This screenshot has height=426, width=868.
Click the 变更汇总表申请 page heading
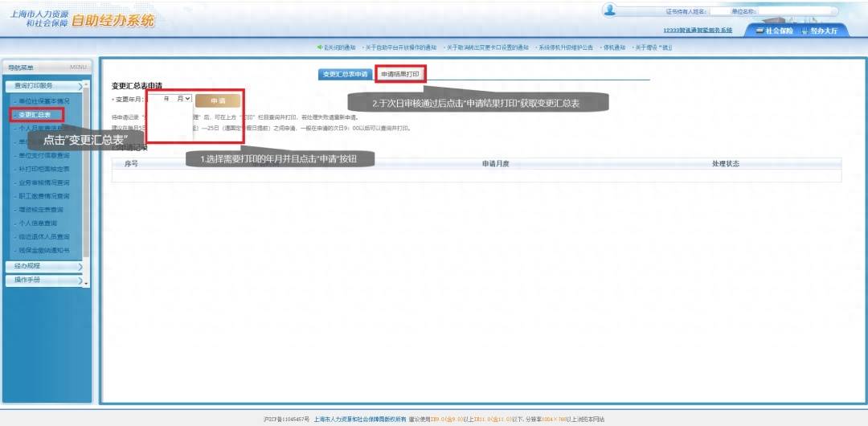(x=137, y=86)
